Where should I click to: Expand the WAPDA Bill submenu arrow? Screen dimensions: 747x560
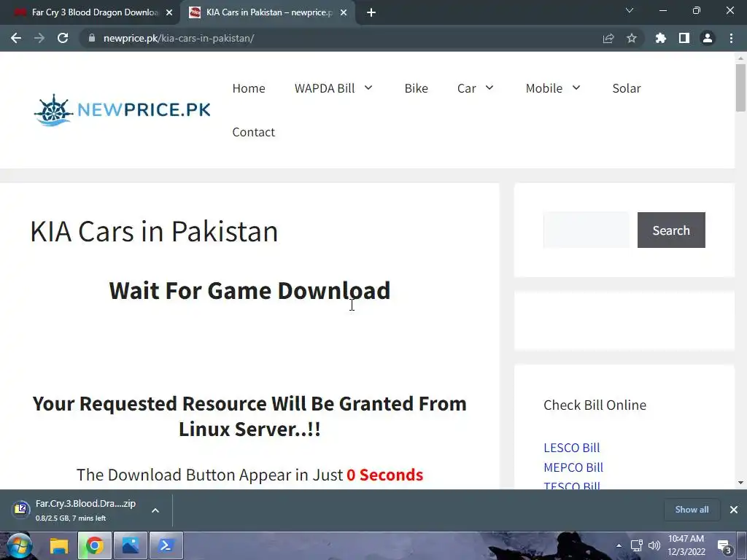368,87
